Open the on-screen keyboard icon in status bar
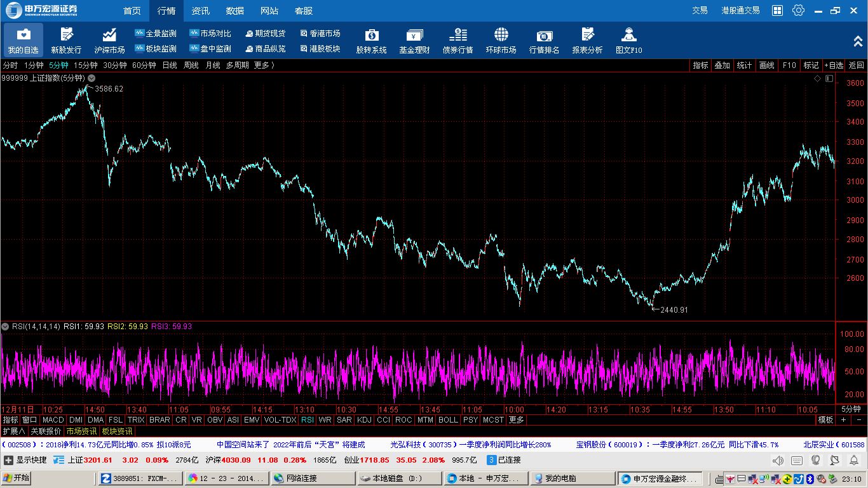Viewport: 868px width, 488px height. tap(797, 460)
